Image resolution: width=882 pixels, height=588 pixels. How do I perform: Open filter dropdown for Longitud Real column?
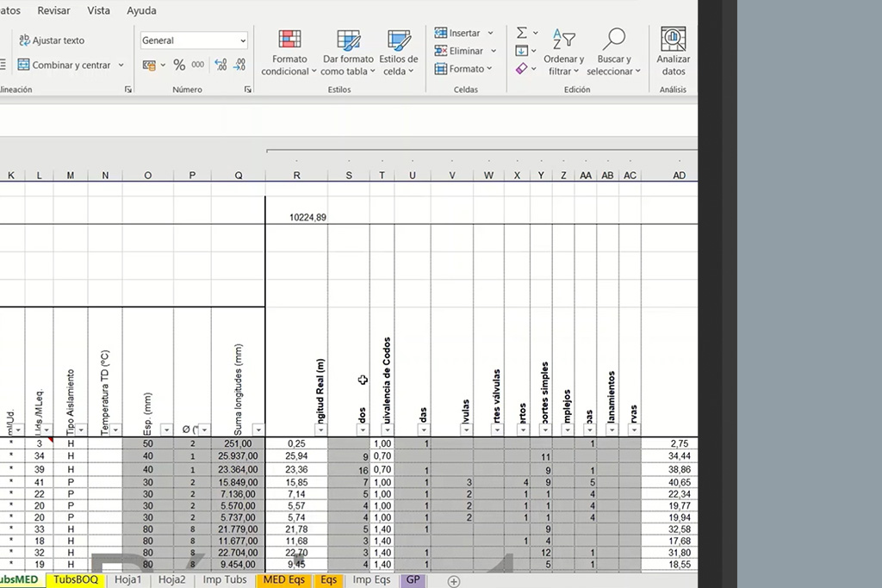coord(320,430)
